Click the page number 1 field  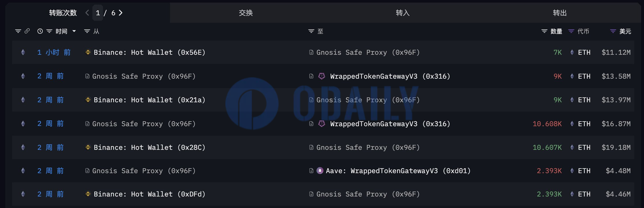[x=98, y=13]
